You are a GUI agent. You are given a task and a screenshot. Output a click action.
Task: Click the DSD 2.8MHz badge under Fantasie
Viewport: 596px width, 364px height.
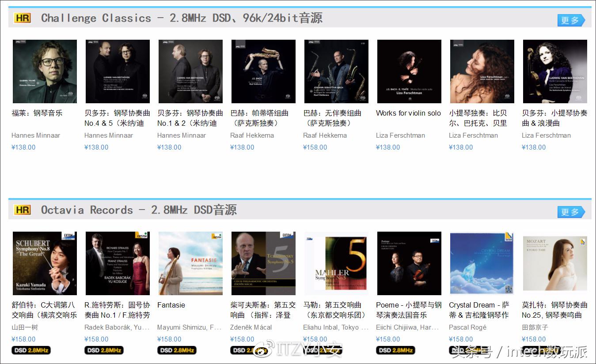pyautogui.click(x=177, y=350)
